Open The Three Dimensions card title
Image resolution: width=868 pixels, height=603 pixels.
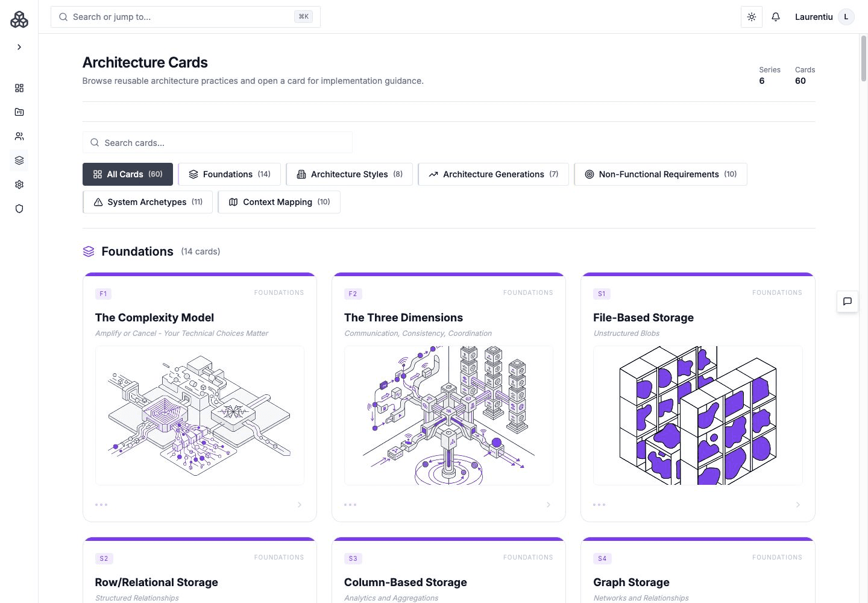[x=403, y=318]
